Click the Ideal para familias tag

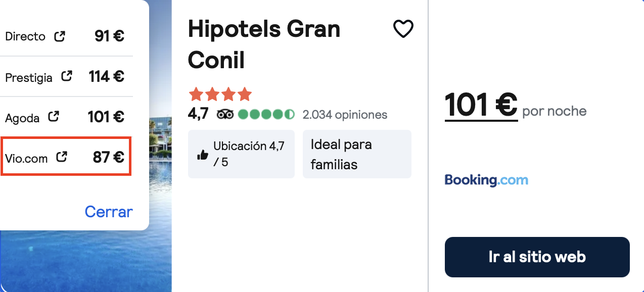pos(357,154)
